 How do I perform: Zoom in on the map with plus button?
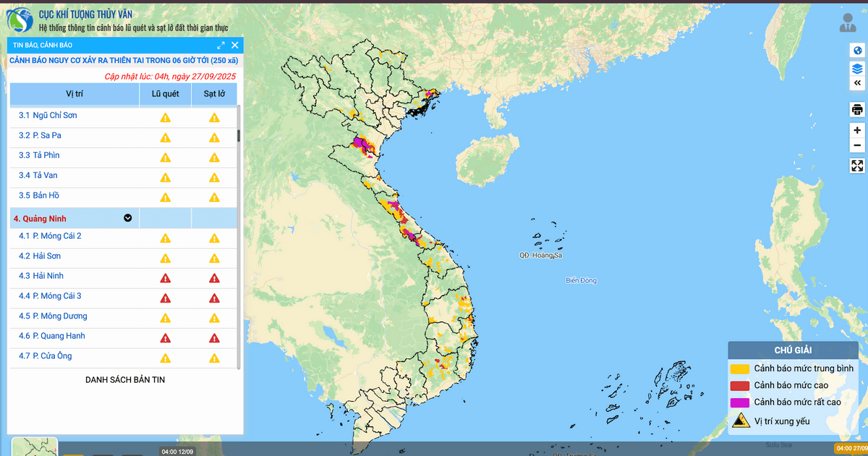click(x=857, y=130)
